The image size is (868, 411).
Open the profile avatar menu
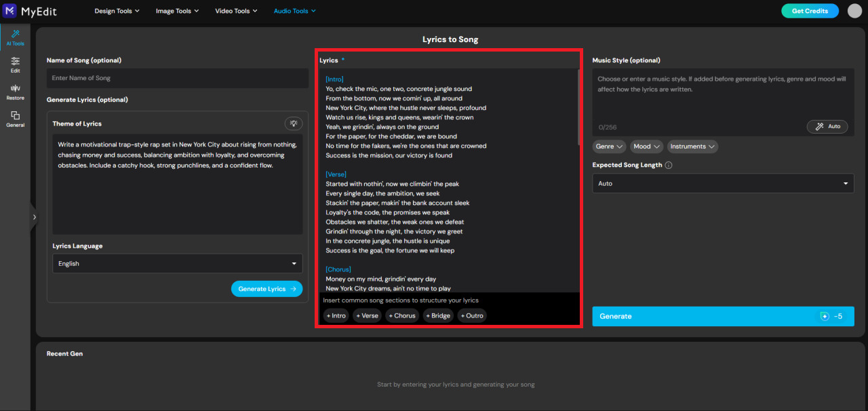tap(854, 10)
